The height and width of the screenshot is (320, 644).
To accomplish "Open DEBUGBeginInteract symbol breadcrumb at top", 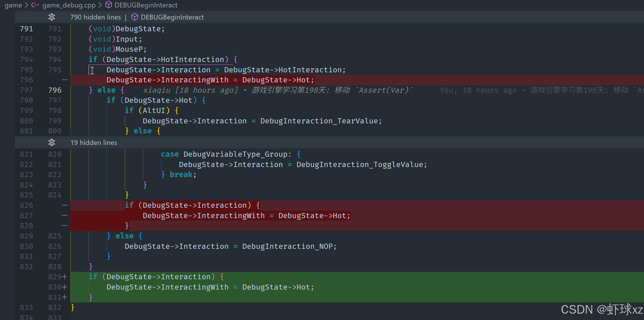I will pos(146,5).
